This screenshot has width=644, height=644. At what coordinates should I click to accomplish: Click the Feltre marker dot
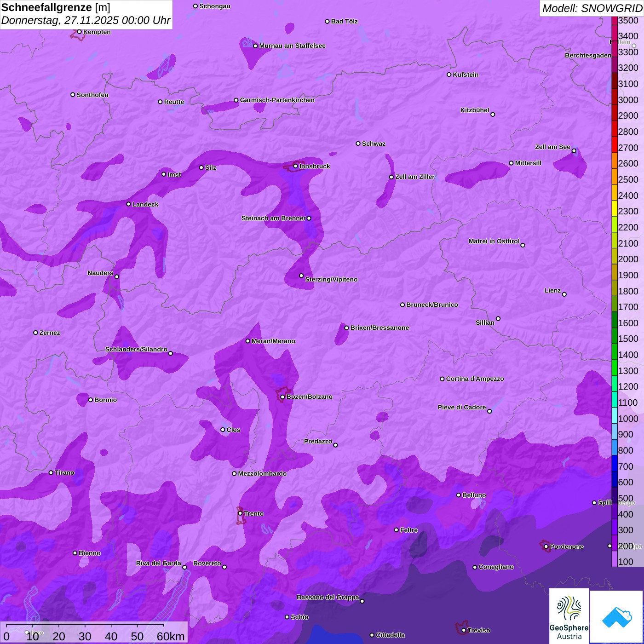tap(396, 530)
